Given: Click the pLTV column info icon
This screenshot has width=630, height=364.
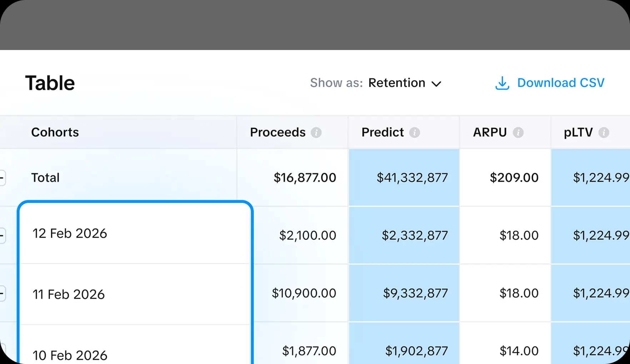Looking at the screenshot, I should pos(604,132).
